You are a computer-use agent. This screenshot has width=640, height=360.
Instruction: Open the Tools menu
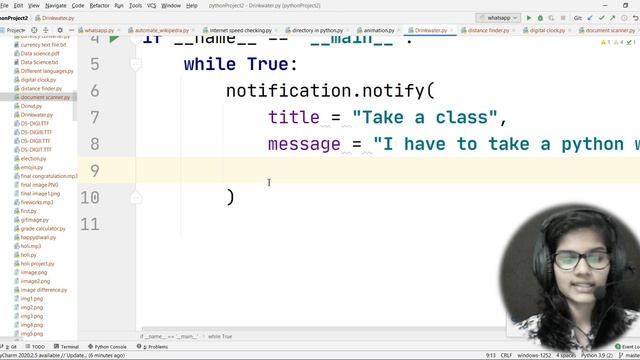[135, 6]
